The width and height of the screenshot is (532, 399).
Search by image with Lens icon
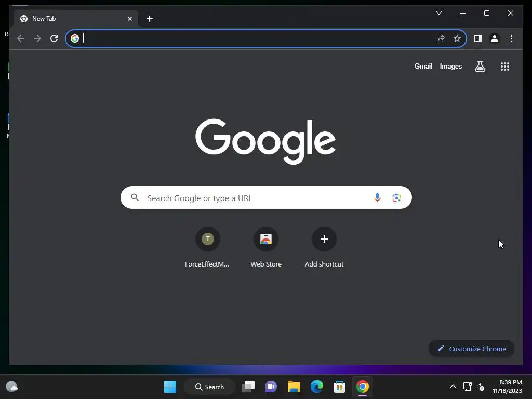(396, 197)
